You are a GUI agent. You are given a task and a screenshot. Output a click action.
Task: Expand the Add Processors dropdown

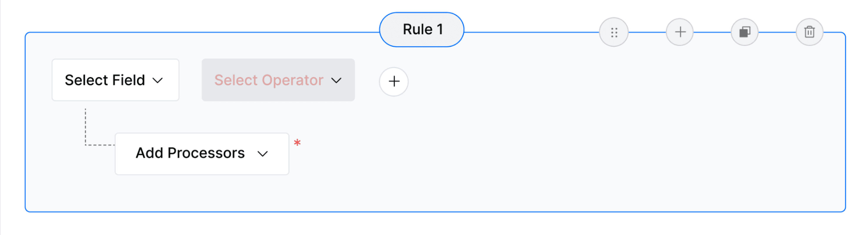202,154
